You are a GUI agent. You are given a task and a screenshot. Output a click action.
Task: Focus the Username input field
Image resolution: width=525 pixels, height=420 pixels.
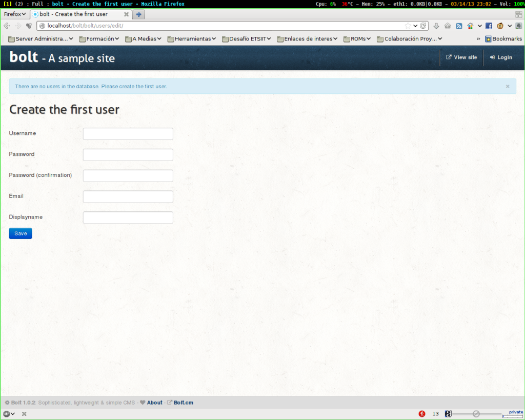tap(128, 134)
